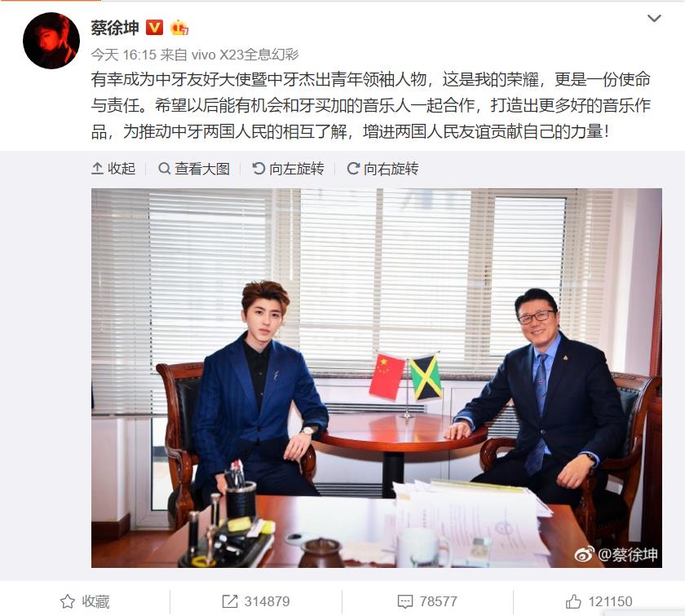Open the 蔡徐坤 username link
The height and width of the screenshot is (616, 685).
tap(115, 28)
